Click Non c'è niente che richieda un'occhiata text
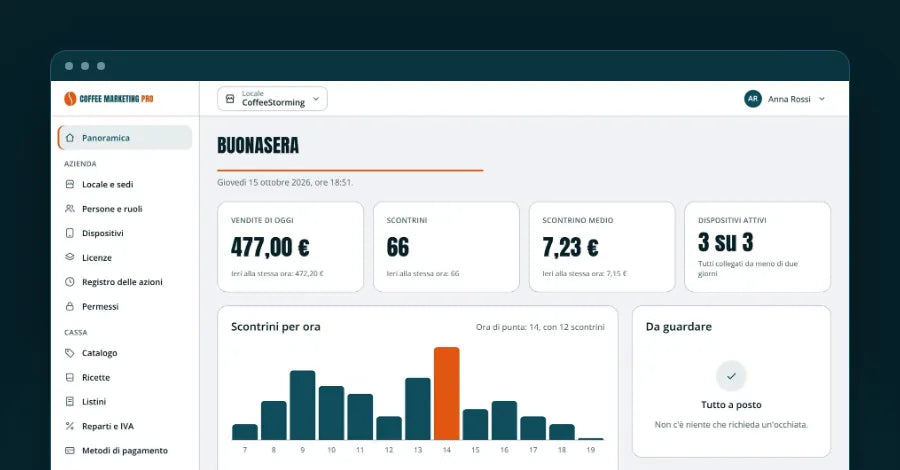This screenshot has height=470, width=900. click(731, 425)
